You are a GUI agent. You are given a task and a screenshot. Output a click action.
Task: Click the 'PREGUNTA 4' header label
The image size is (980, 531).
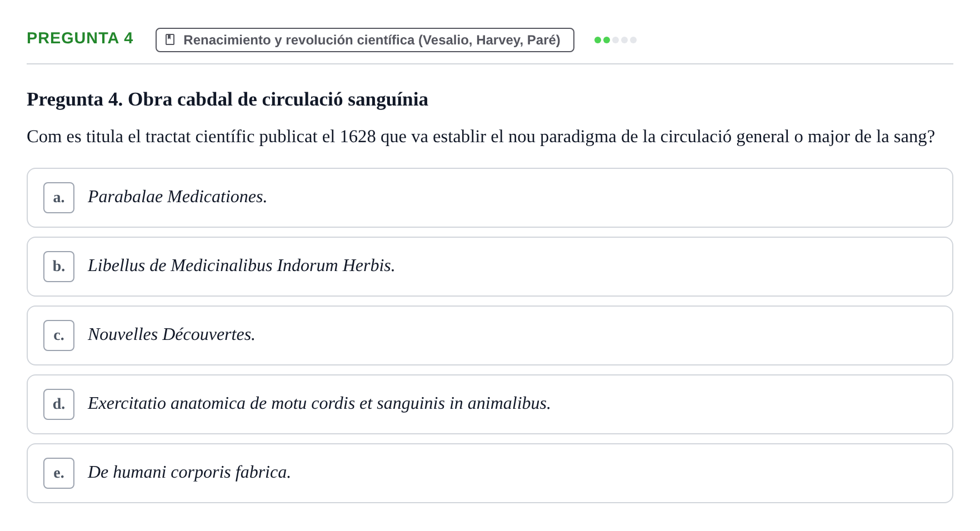[80, 38]
